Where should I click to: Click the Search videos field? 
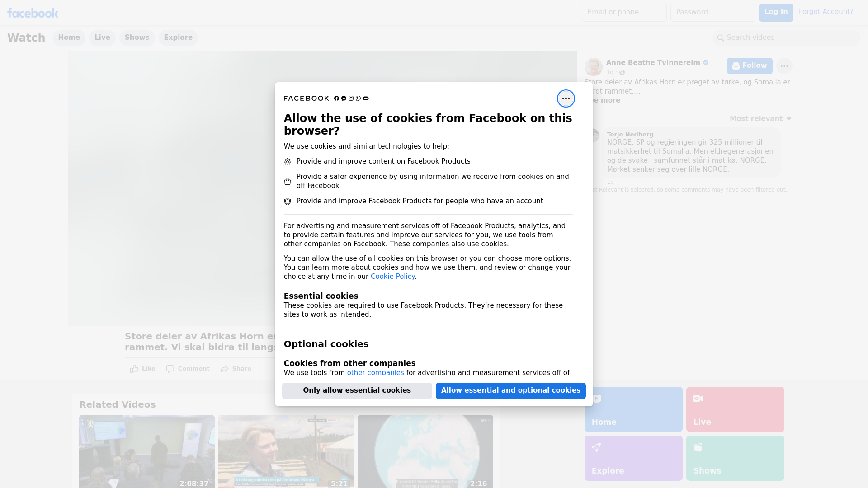tap(787, 38)
